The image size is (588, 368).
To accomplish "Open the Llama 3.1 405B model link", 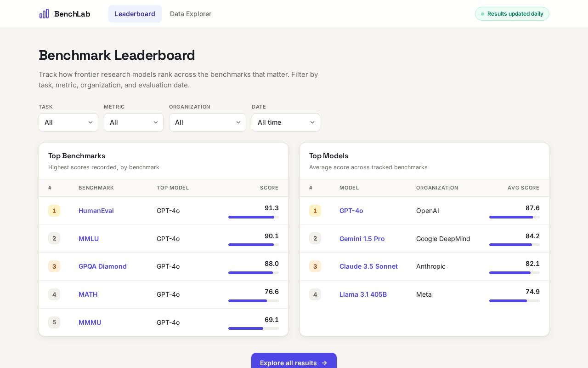I will [363, 294].
